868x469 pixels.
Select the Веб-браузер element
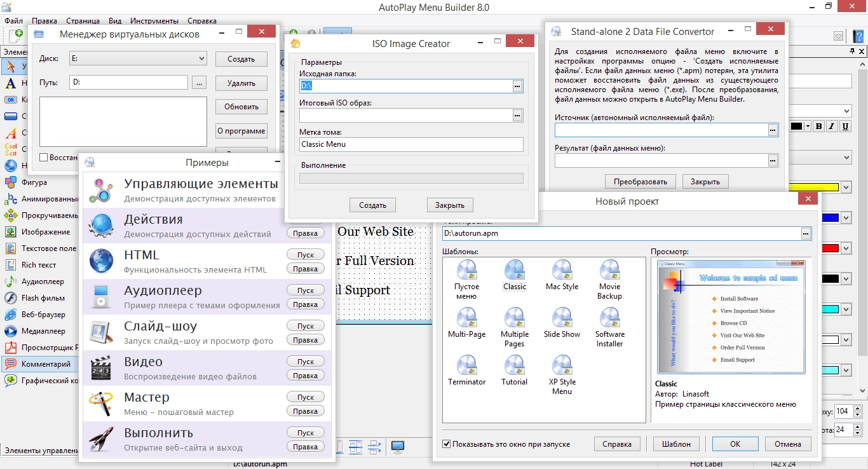34,315
